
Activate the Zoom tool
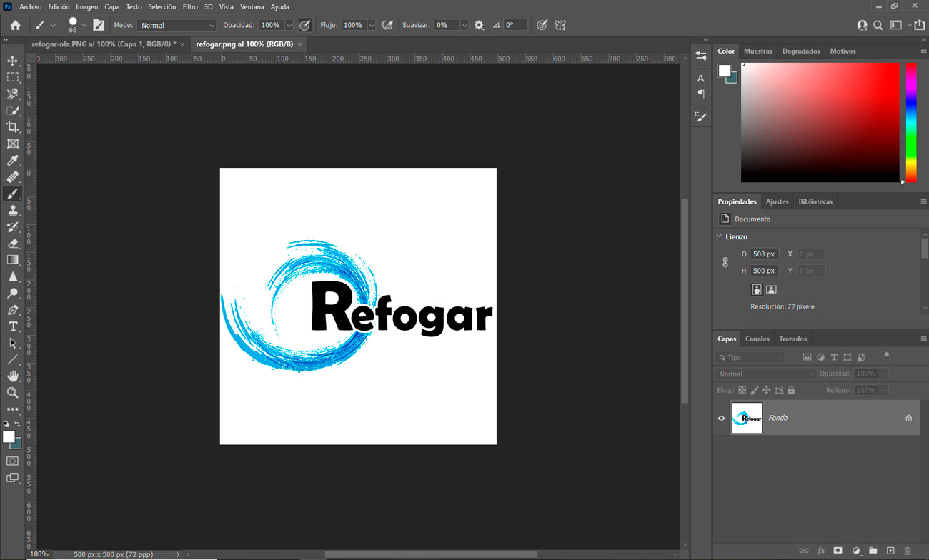12,393
